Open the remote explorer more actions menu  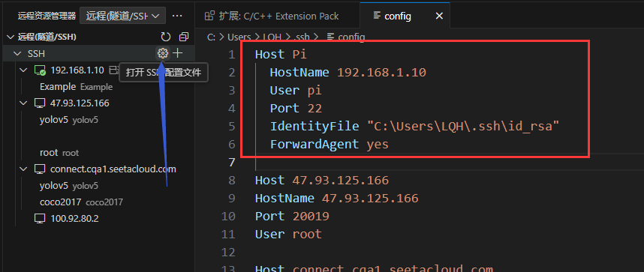coord(177,16)
